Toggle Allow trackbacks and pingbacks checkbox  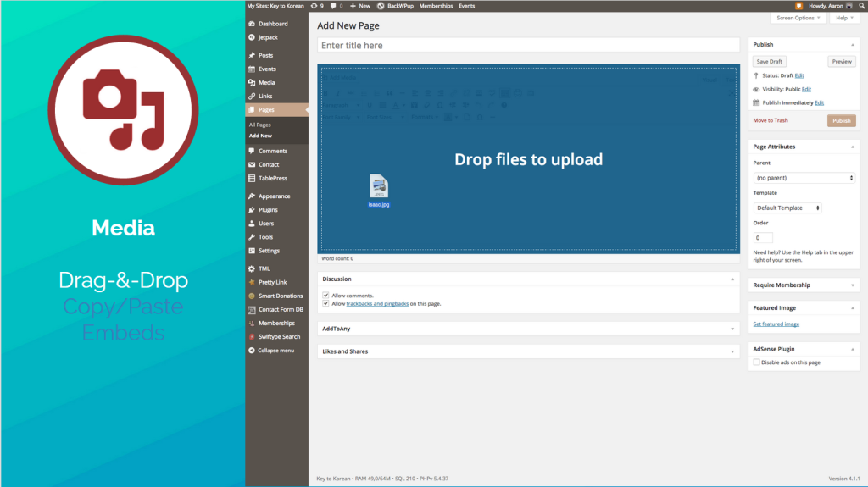(326, 303)
